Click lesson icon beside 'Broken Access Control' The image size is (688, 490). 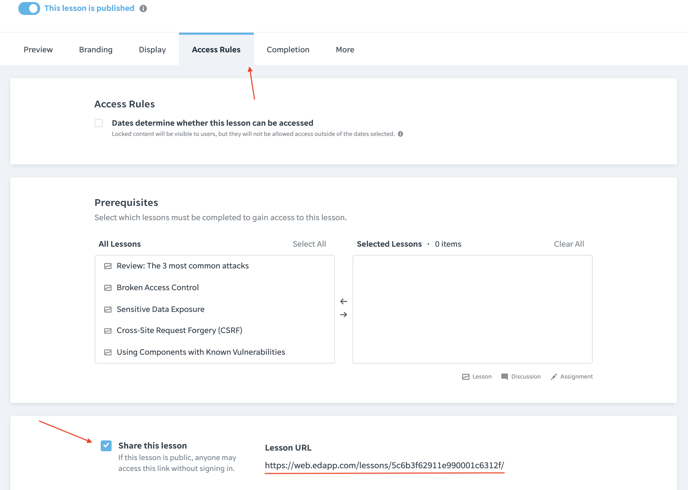(108, 288)
